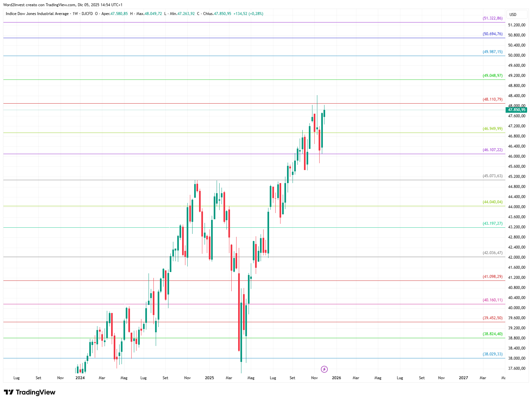Click the 37.600,00 price scale value

[x=517, y=368]
